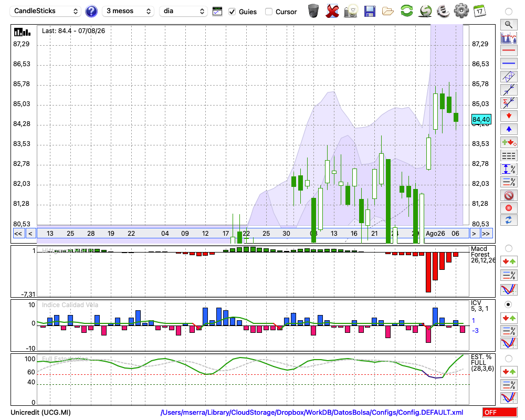
Task: Toggle the Guies checkbox
Action: click(232, 12)
